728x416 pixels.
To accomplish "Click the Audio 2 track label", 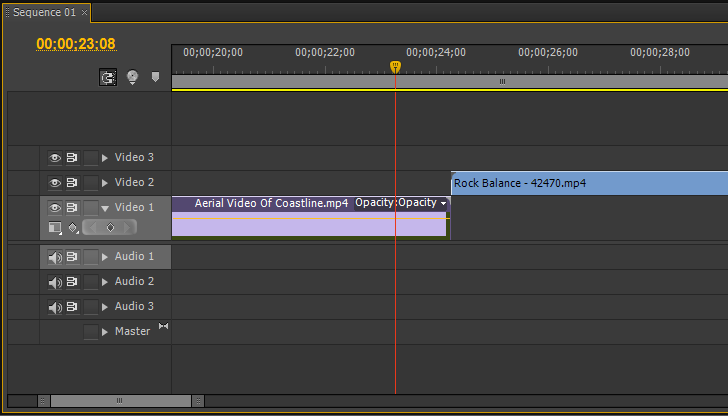I will click(134, 281).
